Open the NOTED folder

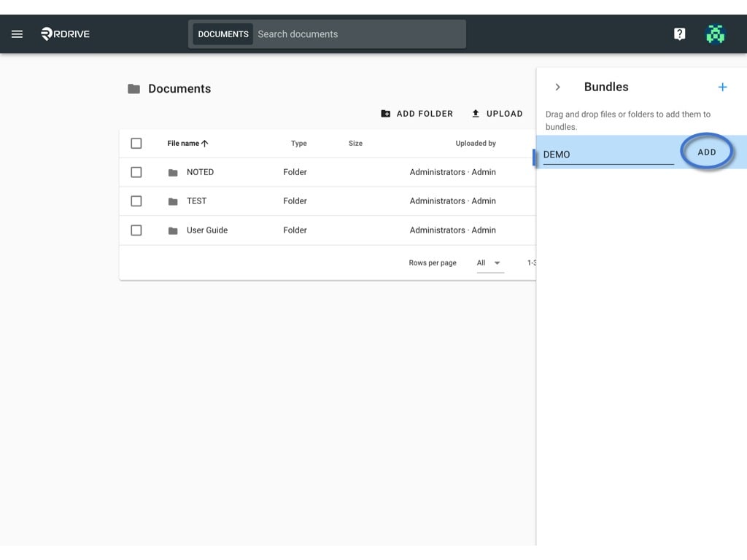[200, 172]
